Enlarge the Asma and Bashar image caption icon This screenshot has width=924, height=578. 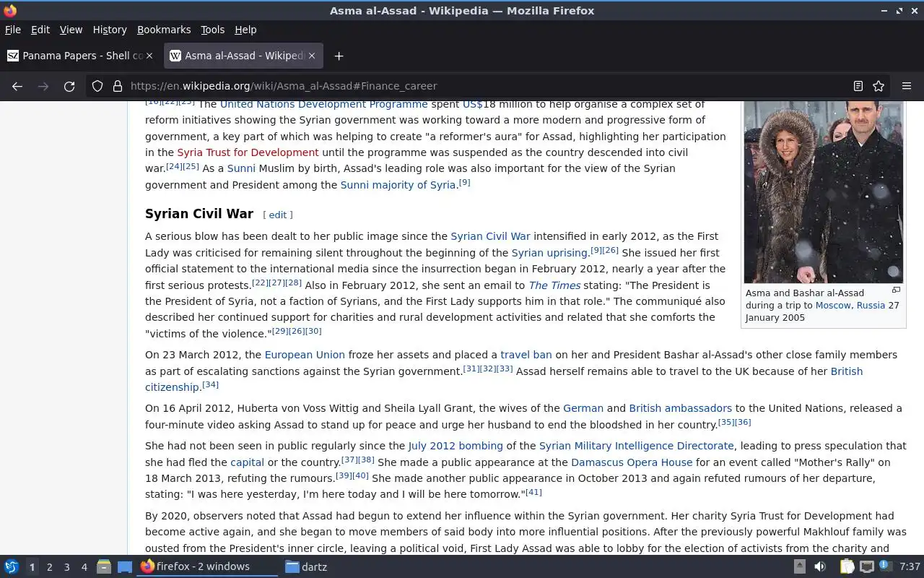click(896, 290)
